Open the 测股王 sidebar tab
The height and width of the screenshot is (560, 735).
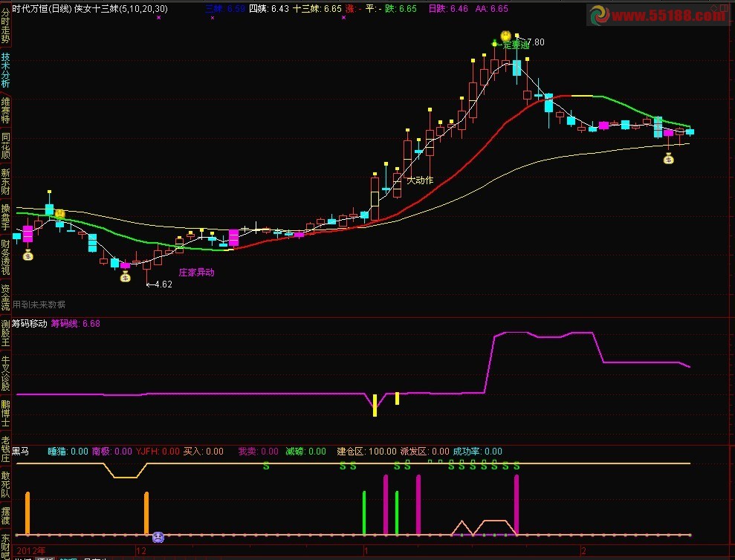[5, 333]
